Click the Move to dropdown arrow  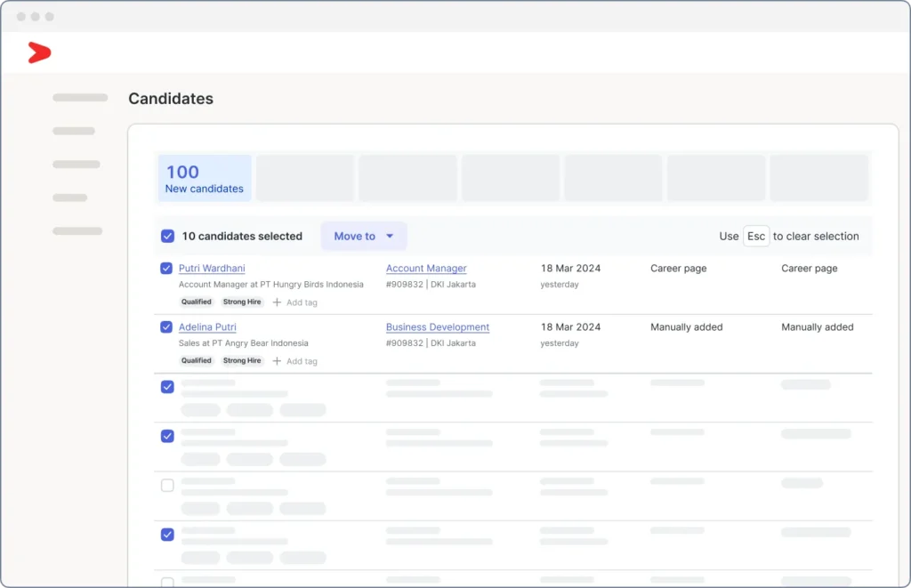tap(390, 237)
